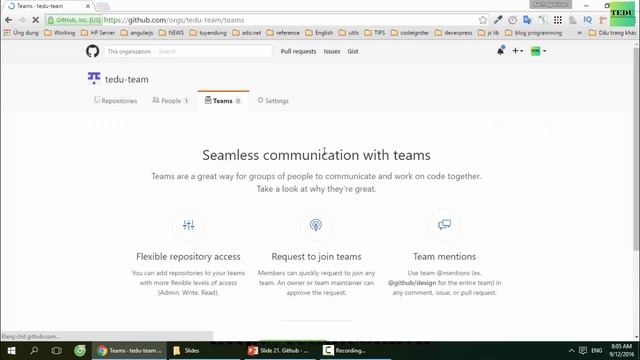Open the HP Server bookmarks folder
The image size is (640, 360).
98,33
